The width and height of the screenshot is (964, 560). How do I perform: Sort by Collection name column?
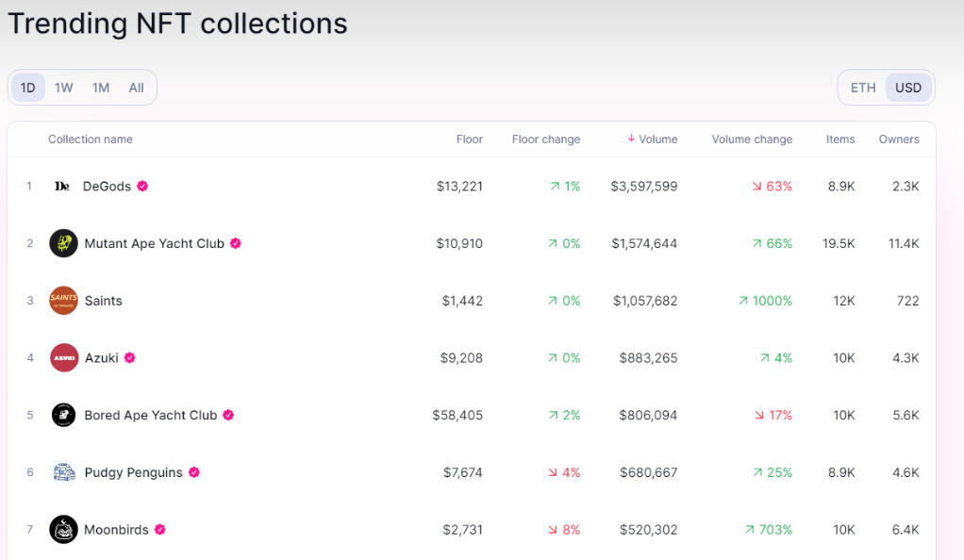[91, 140]
